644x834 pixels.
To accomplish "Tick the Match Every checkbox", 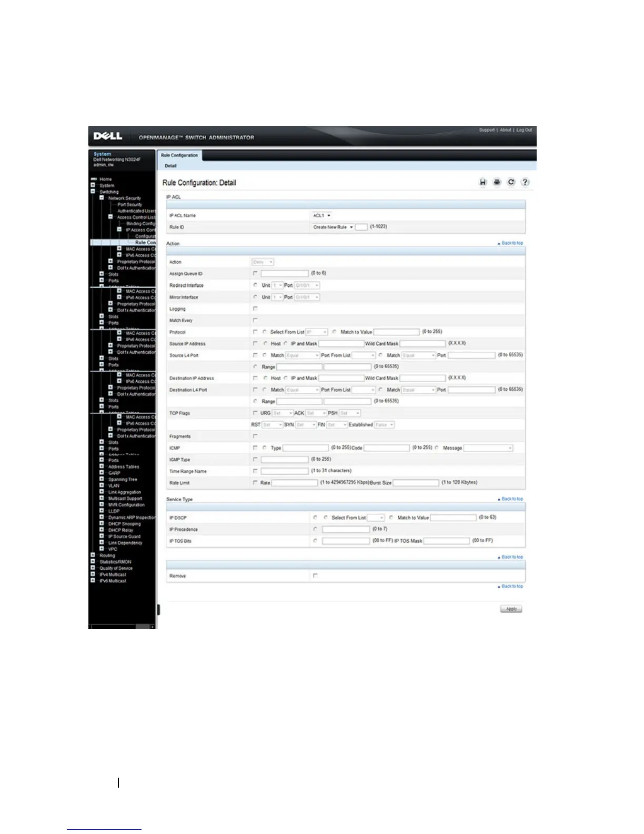I will [x=255, y=320].
